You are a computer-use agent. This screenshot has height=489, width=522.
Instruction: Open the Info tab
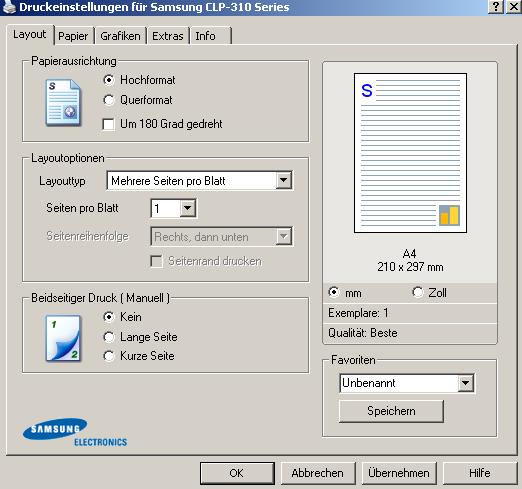(210, 36)
